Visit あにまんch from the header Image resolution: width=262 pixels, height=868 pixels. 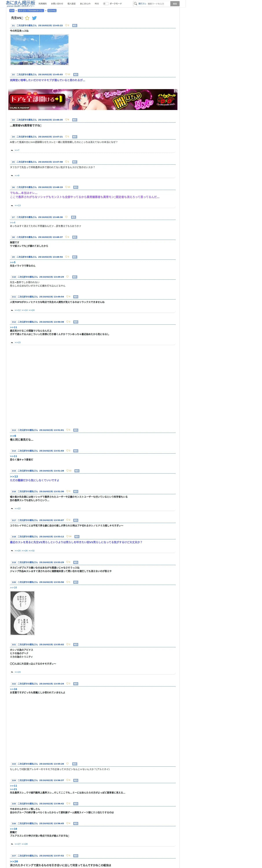pos(85,4)
